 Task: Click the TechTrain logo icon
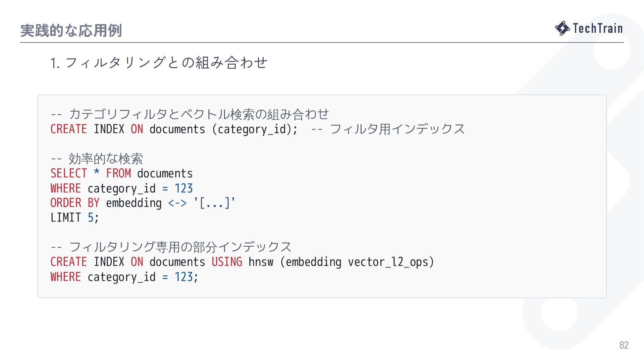562,28
